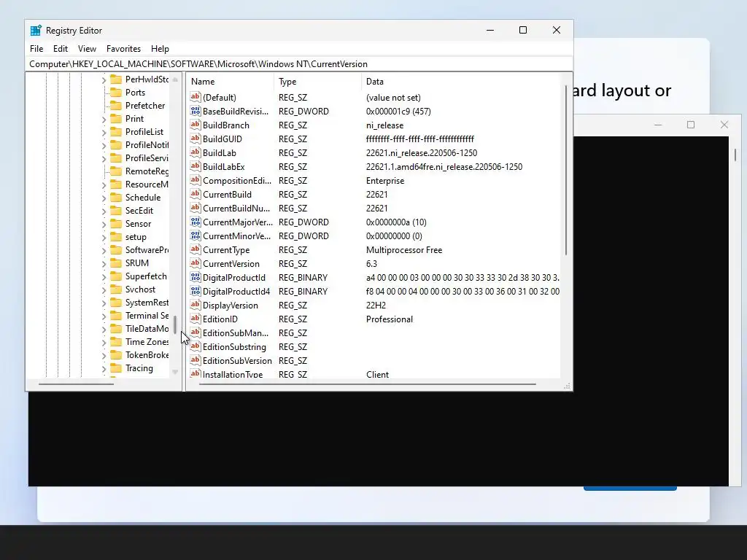
Task: Click the Superfetch folder icon
Action: (116, 276)
